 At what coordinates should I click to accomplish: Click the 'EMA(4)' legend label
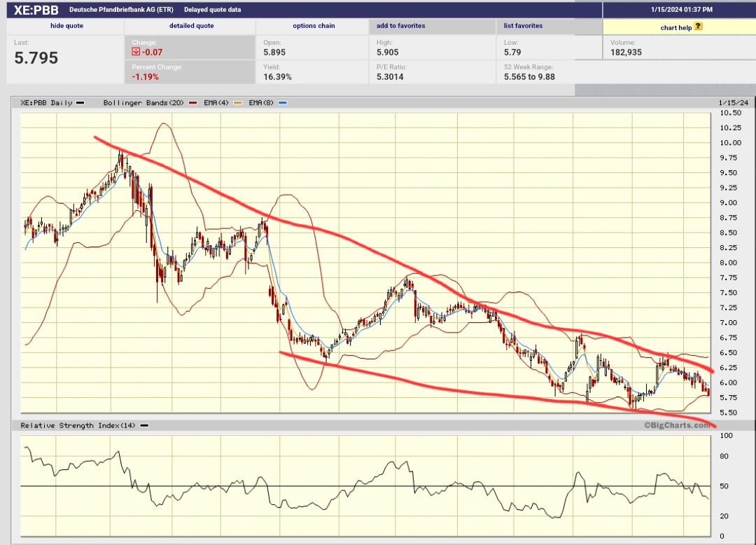pyautogui.click(x=216, y=103)
